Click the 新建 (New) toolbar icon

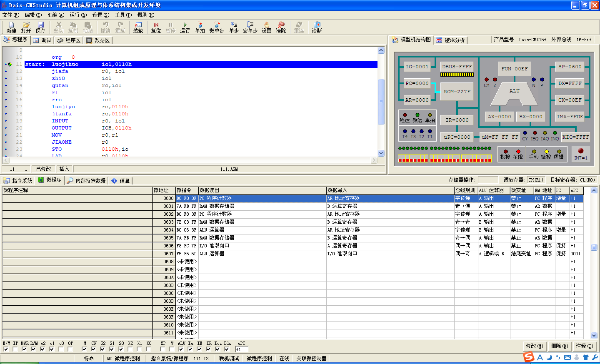(x=11, y=27)
